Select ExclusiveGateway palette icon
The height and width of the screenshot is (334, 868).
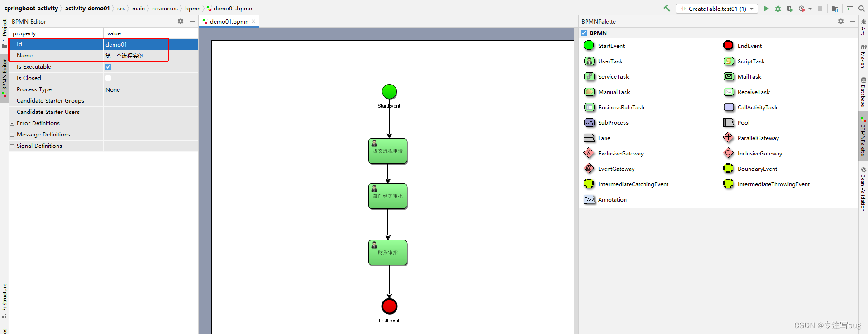point(589,153)
